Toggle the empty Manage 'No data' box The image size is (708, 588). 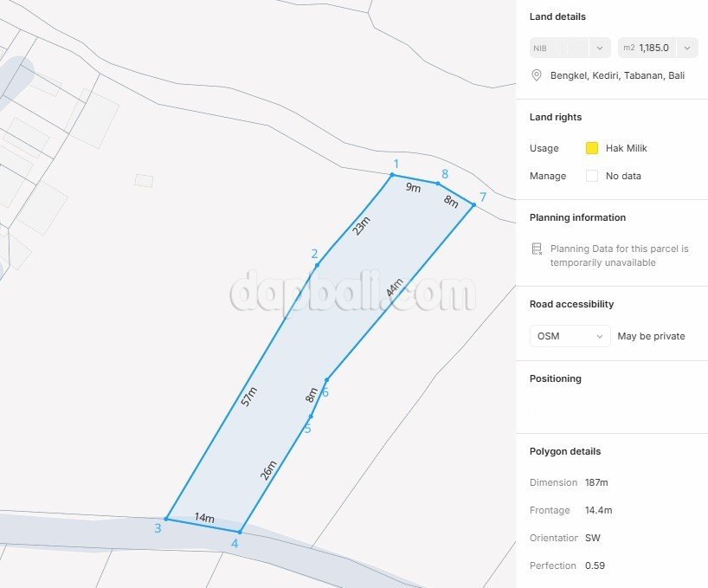pyautogui.click(x=592, y=176)
